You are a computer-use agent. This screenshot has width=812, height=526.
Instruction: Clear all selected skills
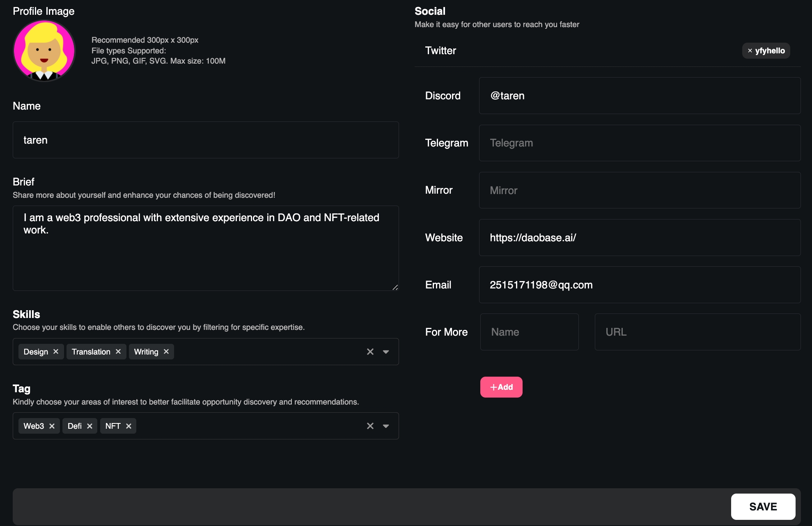pyautogui.click(x=370, y=352)
